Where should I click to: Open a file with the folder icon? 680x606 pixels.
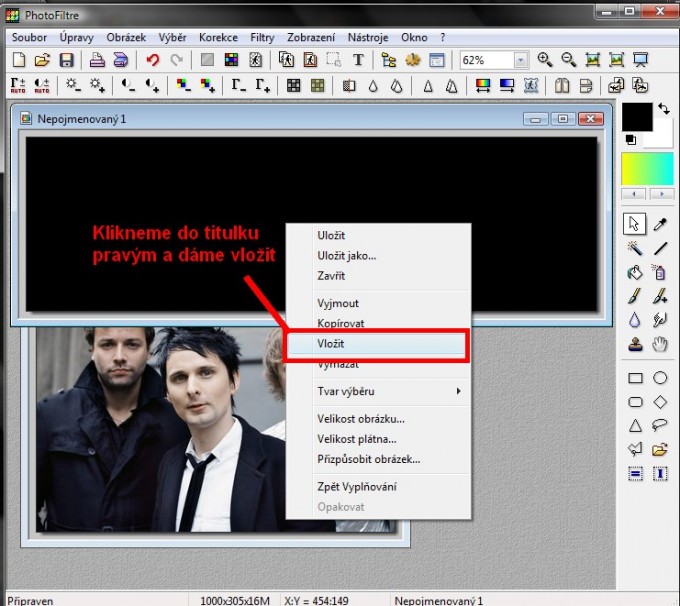tap(42, 60)
